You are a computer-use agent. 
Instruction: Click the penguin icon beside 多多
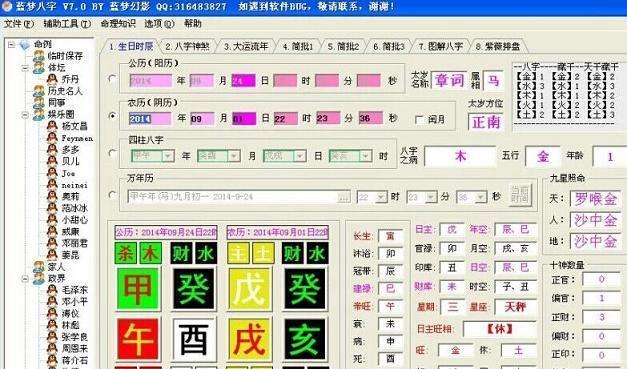pyautogui.click(x=52, y=149)
